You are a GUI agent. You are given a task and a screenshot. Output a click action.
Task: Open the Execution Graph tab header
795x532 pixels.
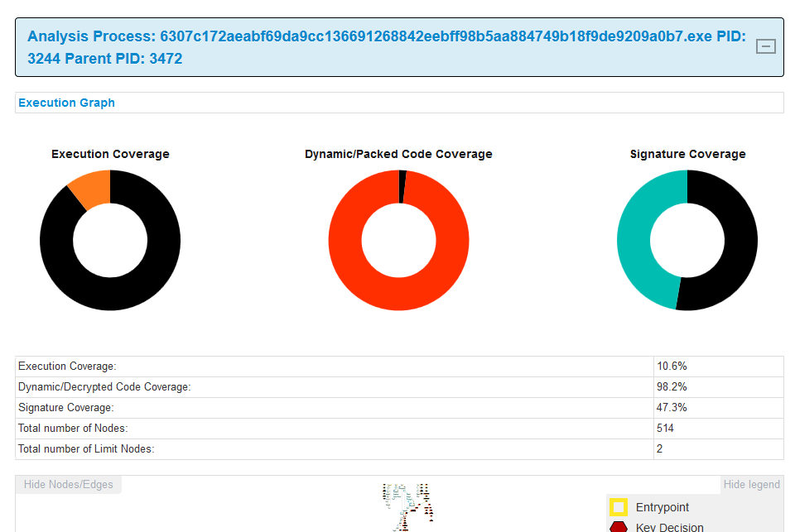pos(66,103)
